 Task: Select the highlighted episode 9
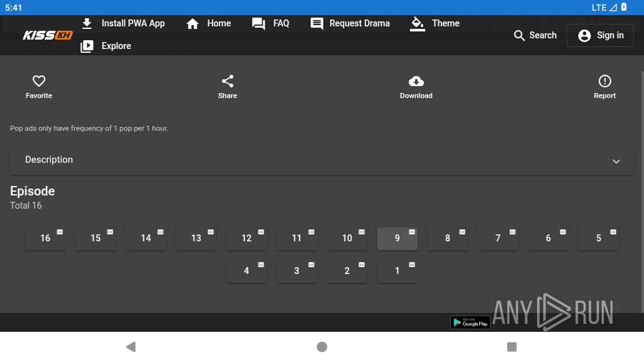pyautogui.click(x=397, y=238)
